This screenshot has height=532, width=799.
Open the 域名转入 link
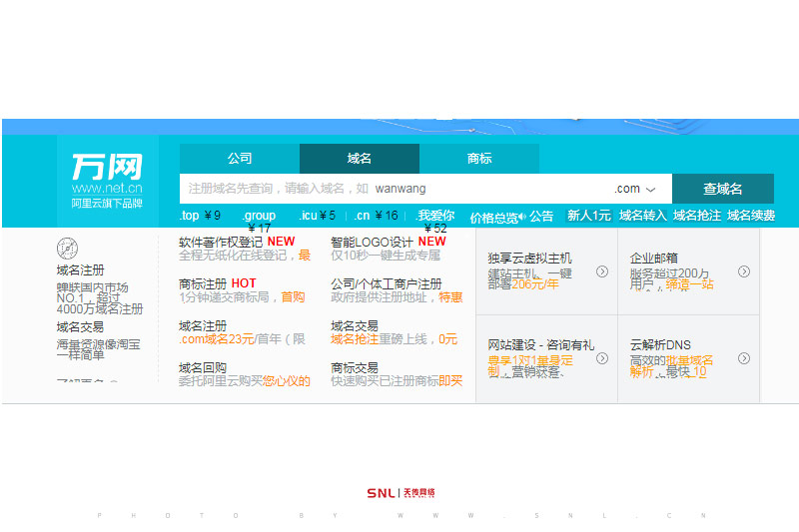(x=643, y=216)
